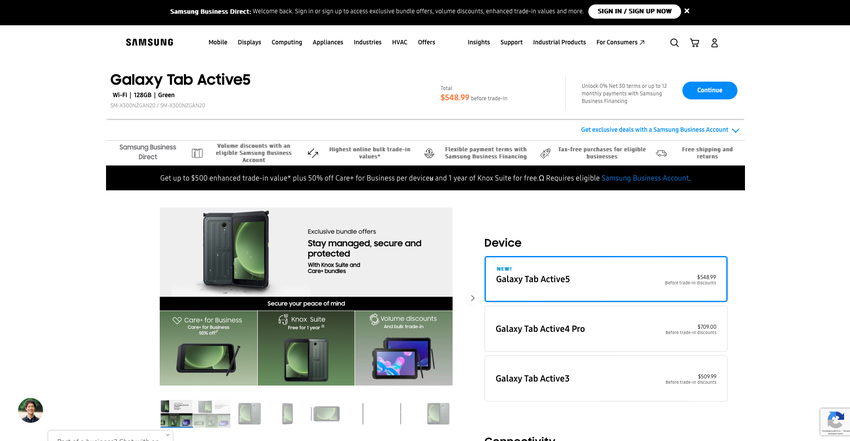
Task: Select Galaxy Tab Active5 device option
Action: tap(605, 279)
